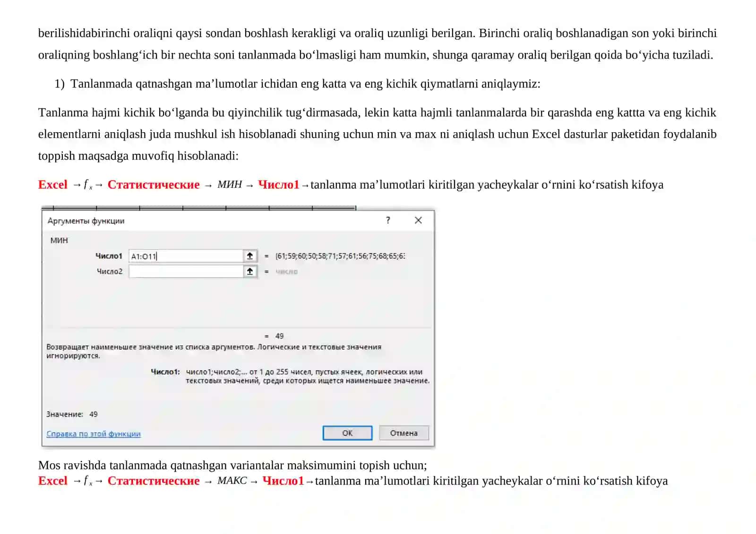Collapse dialog via Число2 range selector arrow
The height and width of the screenshot is (534, 756).
pyautogui.click(x=250, y=271)
